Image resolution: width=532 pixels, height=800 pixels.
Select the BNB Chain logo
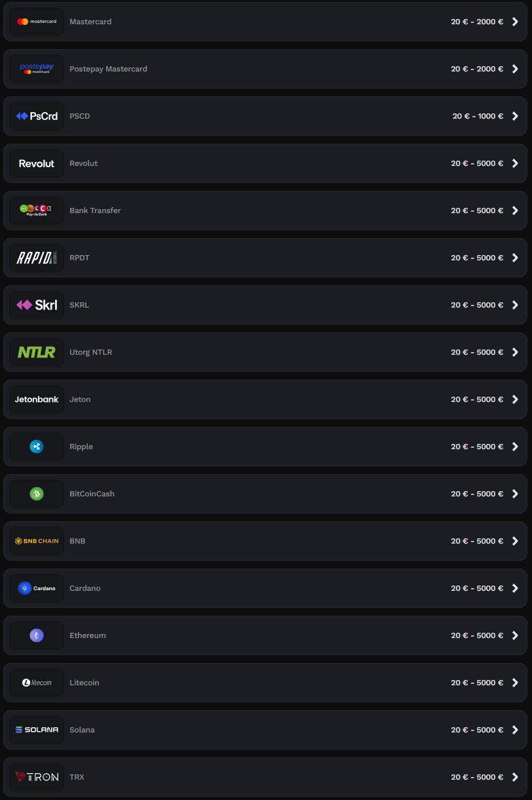(x=37, y=541)
